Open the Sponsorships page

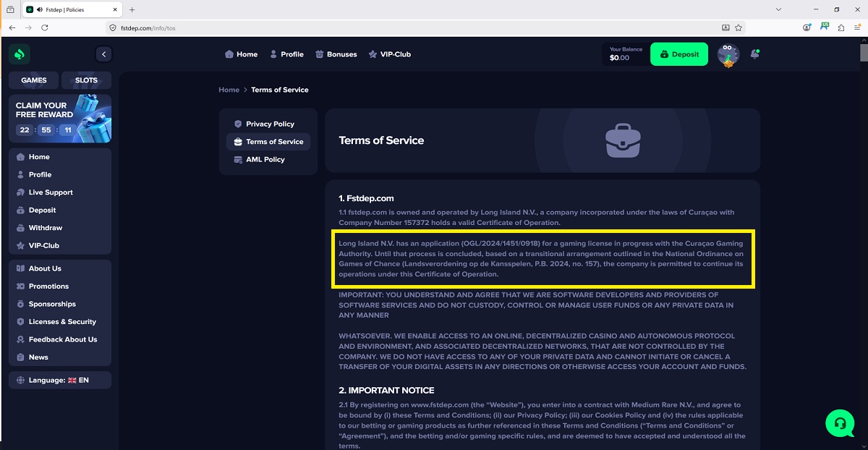60,304
